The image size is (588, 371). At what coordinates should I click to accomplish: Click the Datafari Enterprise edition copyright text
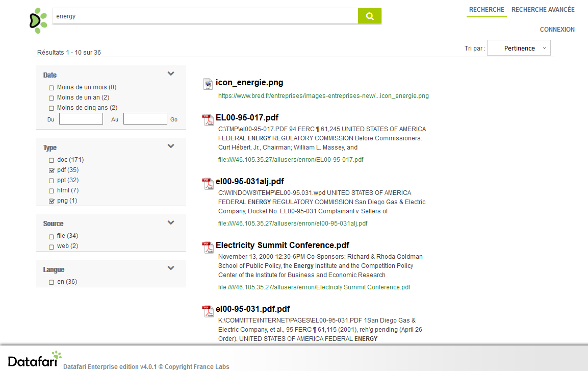coord(146,367)
